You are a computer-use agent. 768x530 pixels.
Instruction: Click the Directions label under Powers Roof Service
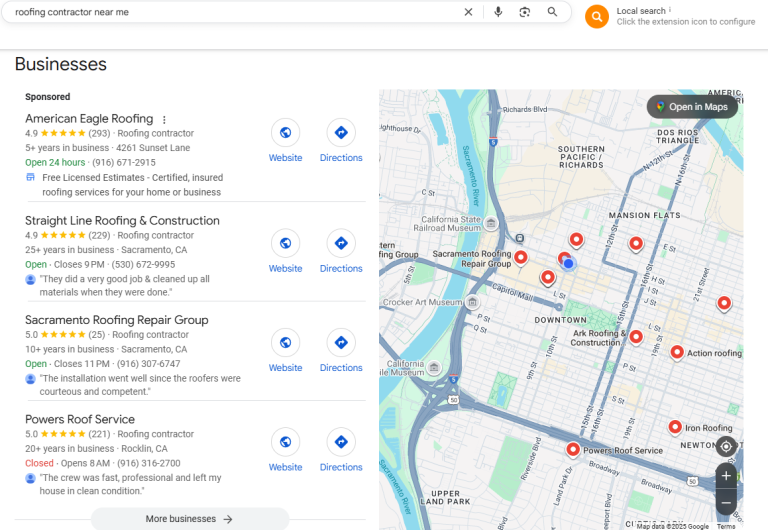[x=341, y=467]
